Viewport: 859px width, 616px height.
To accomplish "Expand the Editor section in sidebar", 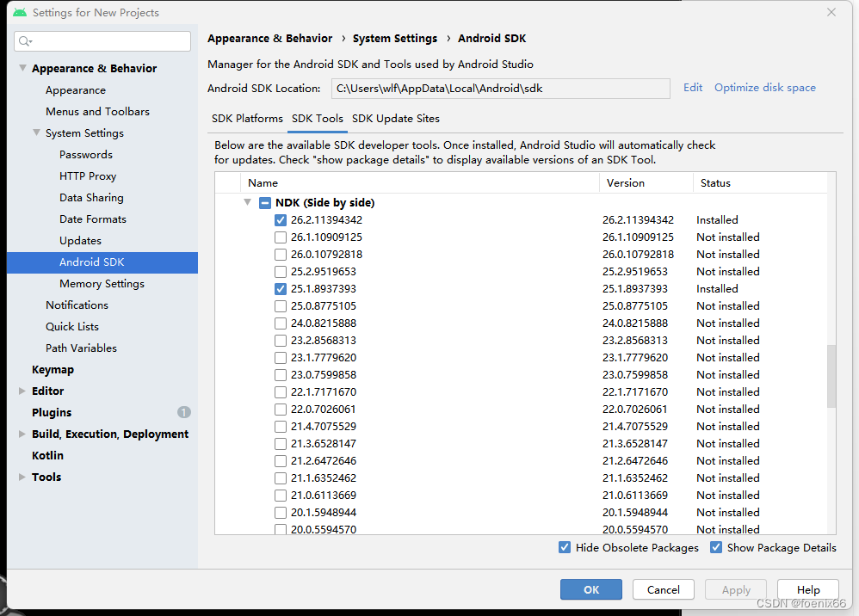I will pos(21,391).
